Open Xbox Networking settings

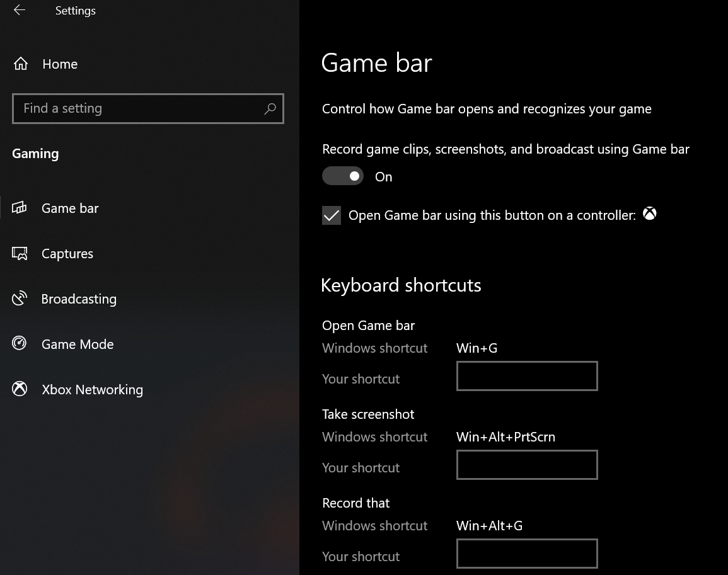pos(93,389)
